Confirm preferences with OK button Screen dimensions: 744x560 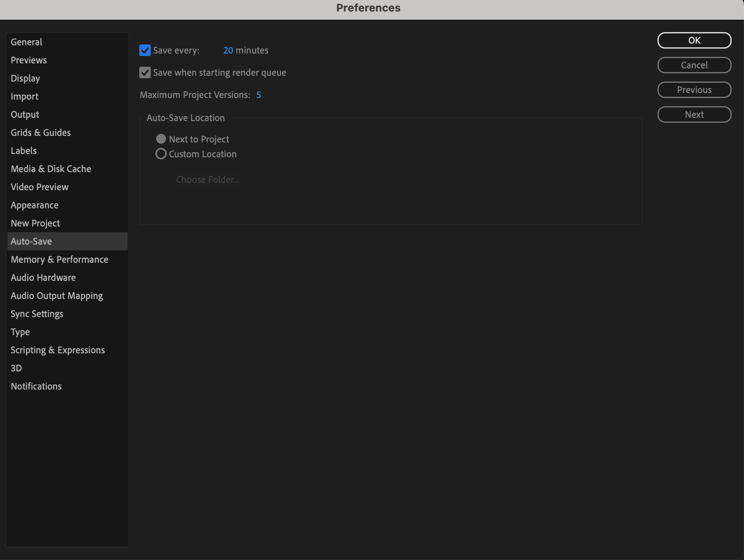tap(694, 40)
